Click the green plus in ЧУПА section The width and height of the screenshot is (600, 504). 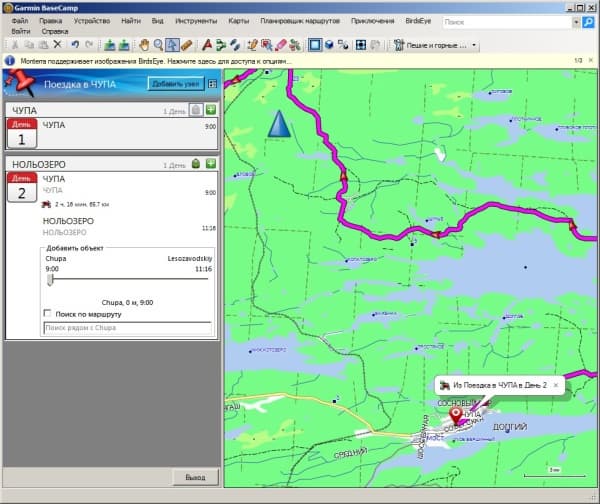[211, 110]
